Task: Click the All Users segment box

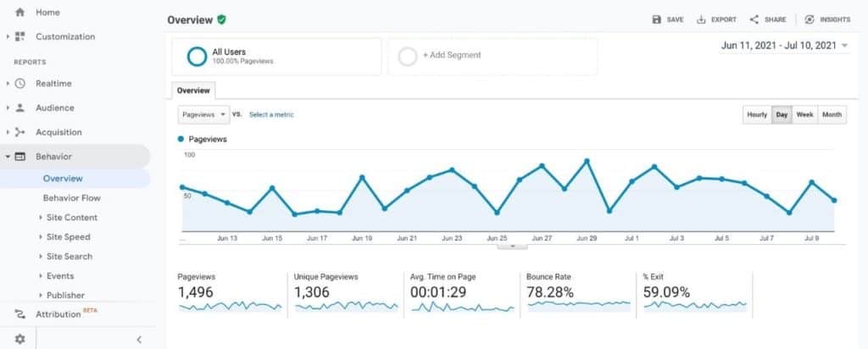Action: point(276,57)
